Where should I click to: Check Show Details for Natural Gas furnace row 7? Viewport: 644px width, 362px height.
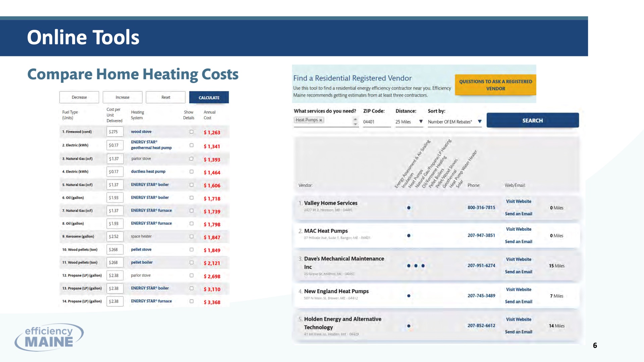(192, 210)
